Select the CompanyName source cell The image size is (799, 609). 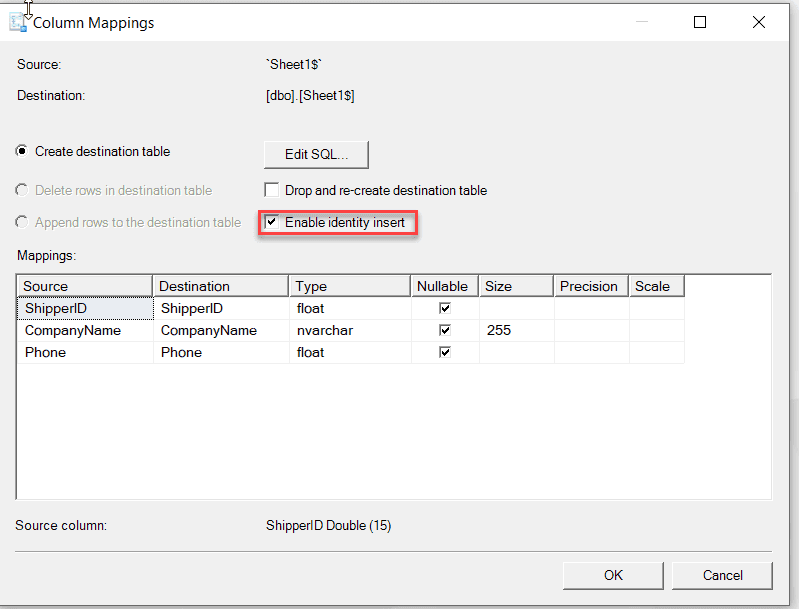coord(85,331)
